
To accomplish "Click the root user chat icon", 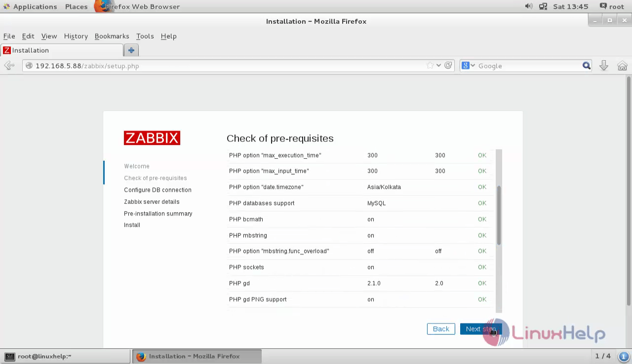I will tap(603, 6).
